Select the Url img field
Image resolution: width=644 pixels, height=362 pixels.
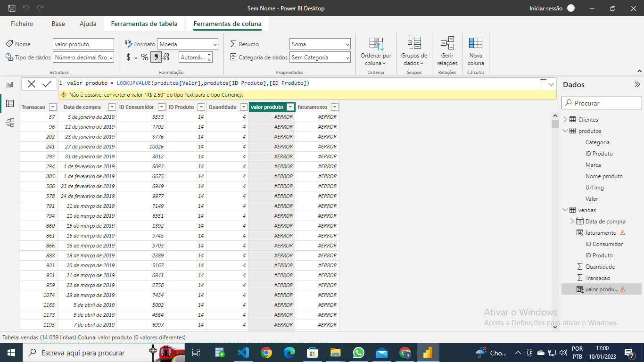pyautogui.click(x=594, y=188)
